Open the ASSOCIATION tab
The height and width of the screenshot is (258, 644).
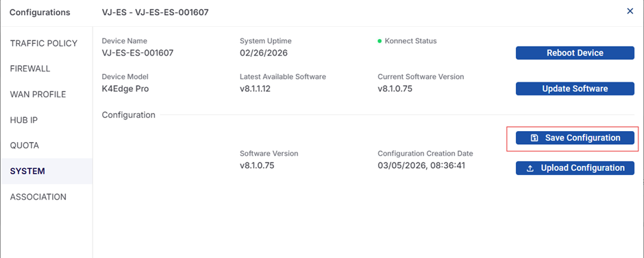tap(38, 197)
